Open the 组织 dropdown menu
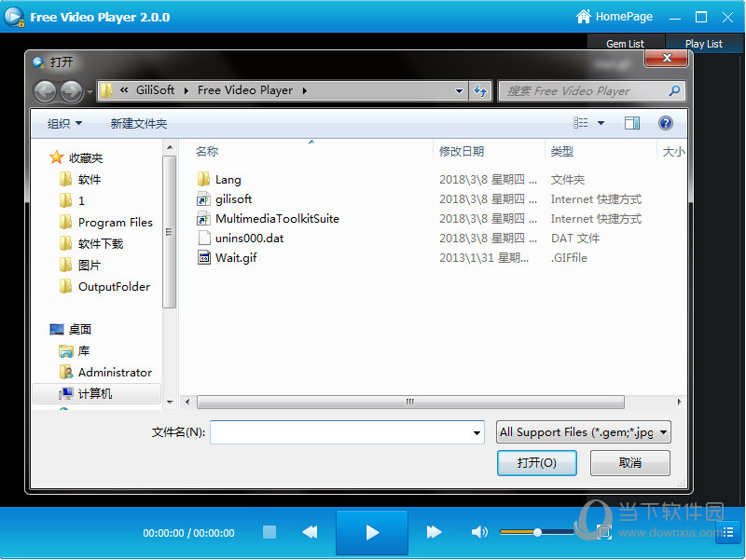 (64, 124)
